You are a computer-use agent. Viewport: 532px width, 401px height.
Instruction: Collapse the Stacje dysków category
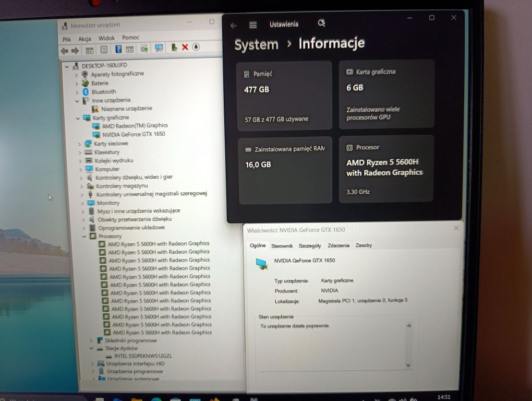point(91,348)
